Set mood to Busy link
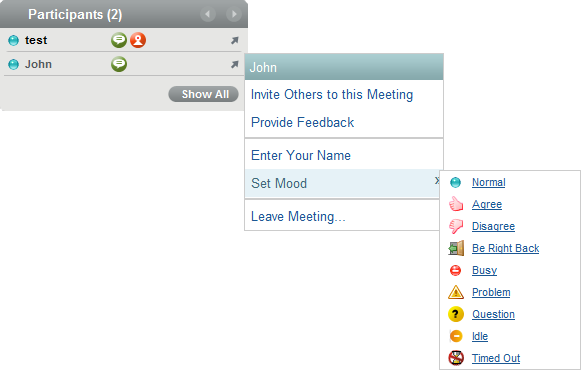581x370 pixels. point(484,270)
